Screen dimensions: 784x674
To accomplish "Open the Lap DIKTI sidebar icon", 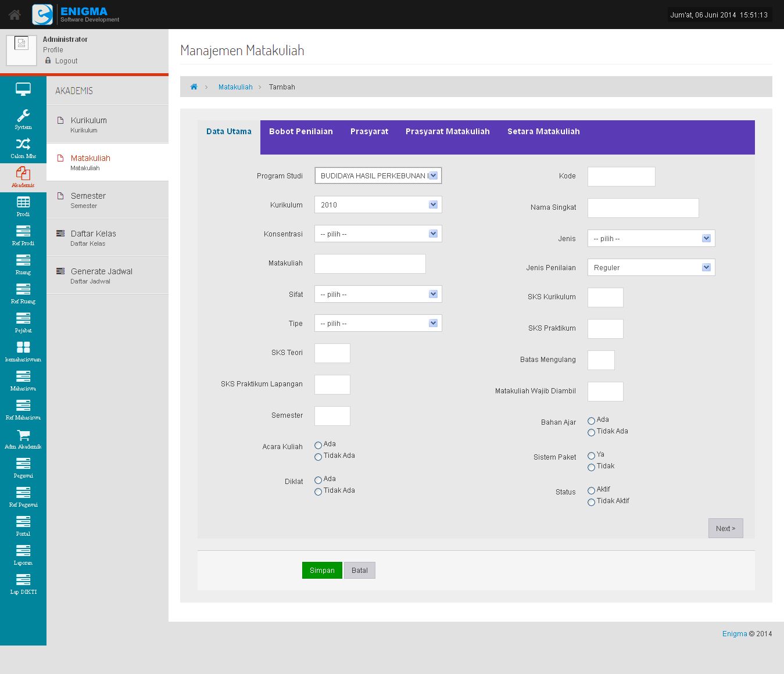I will pos(23,580).
